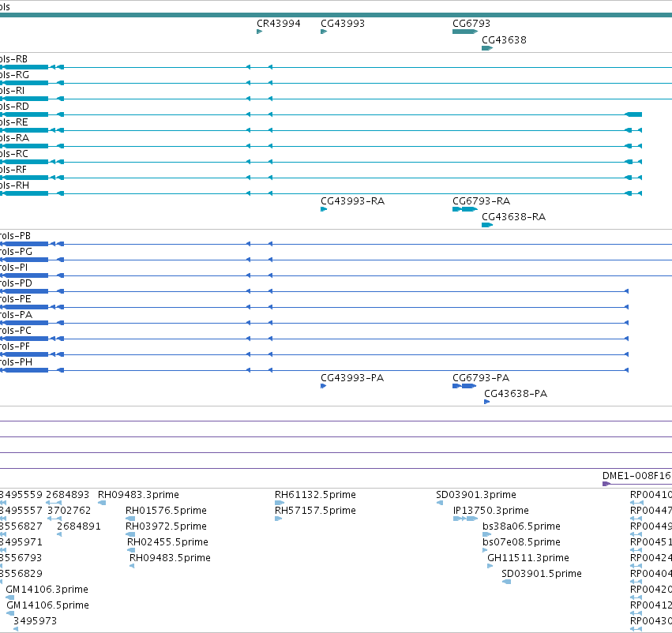672x633 pixels.
Task: Click the IP13750.3prime EST glyph
Action: tap(465, 519)
